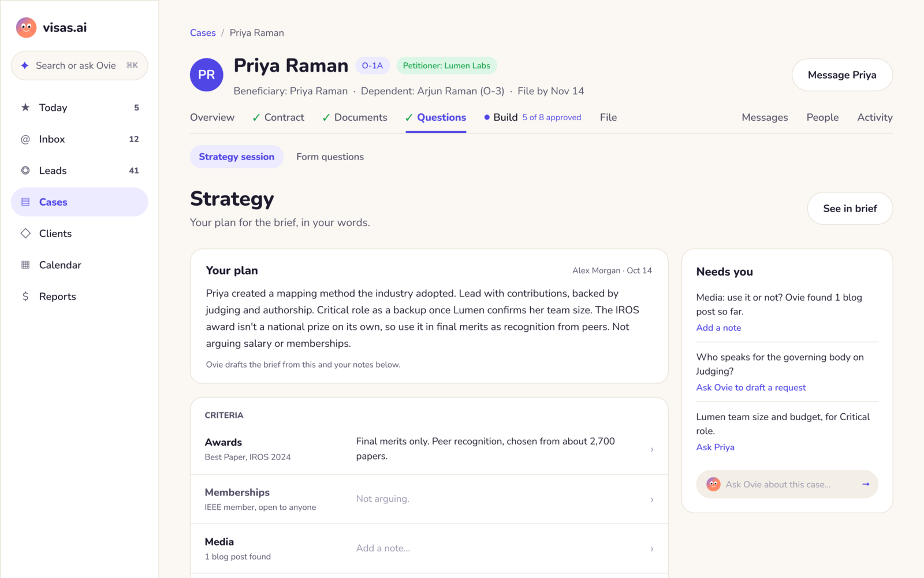
Task: Click Best Paper, IROS 2024 text
Action: pyautogui.click(x=248, y=457)
